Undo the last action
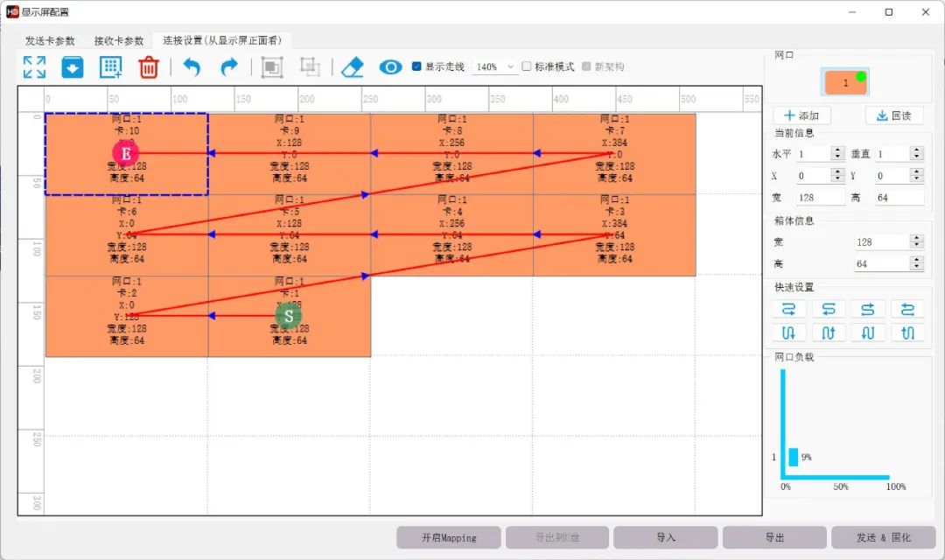The height and width of the screenshot is (560, 945). pyautogui.click(x=192, y=66)
